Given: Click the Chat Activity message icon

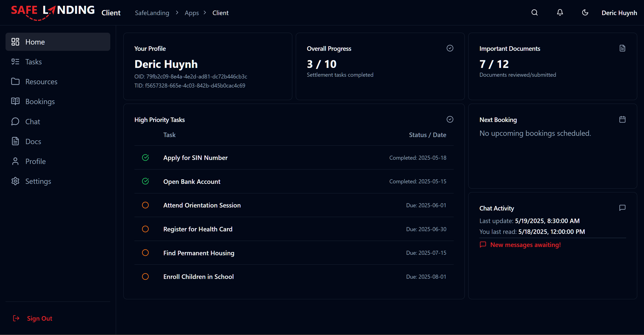Looking at the screenshot, I should (622, 208).
